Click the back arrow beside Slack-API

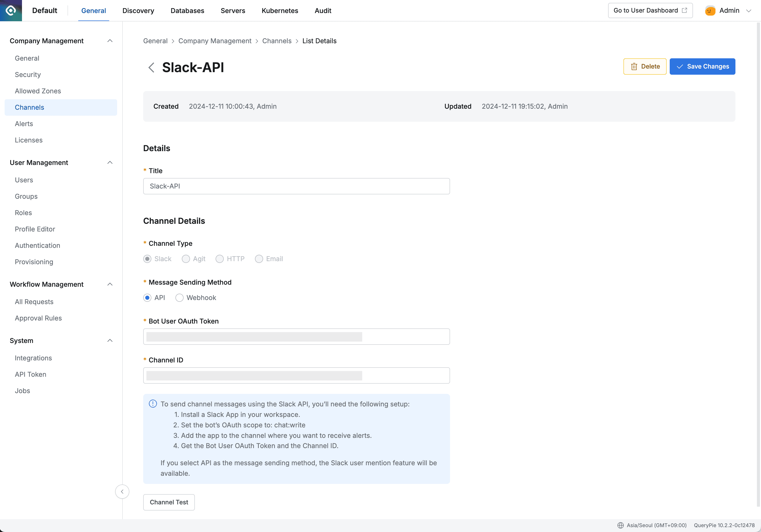151,67
